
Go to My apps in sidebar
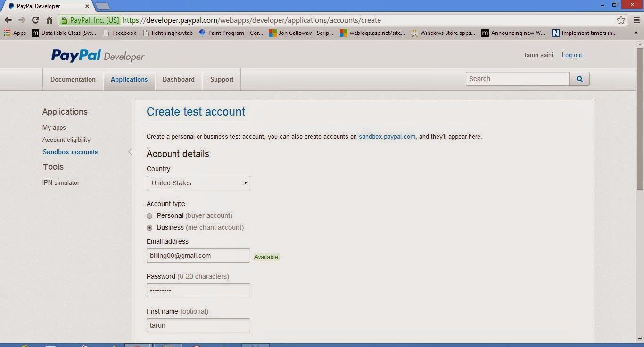point(54,128)
